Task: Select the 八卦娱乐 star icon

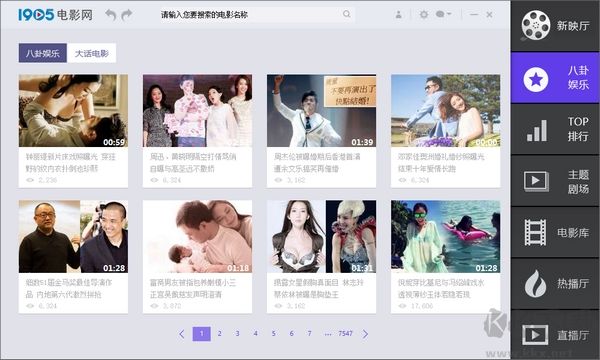Action: tap(536, 79)
